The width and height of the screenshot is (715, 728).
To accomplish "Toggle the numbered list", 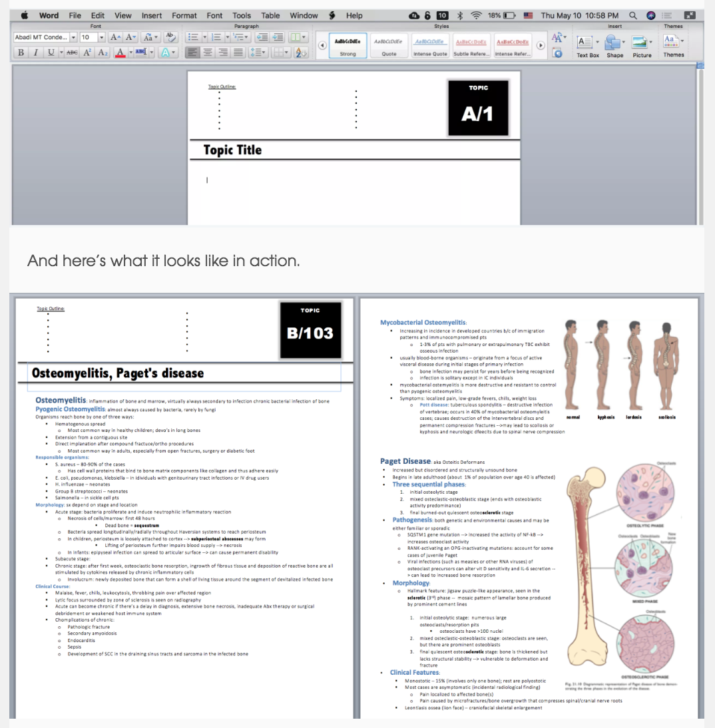I will [216, 37].
